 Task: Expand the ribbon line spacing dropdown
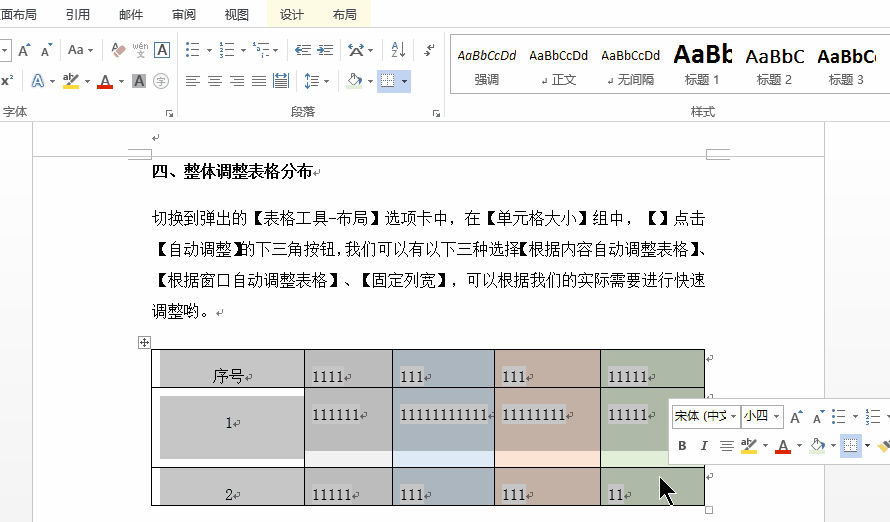(327, 81)
